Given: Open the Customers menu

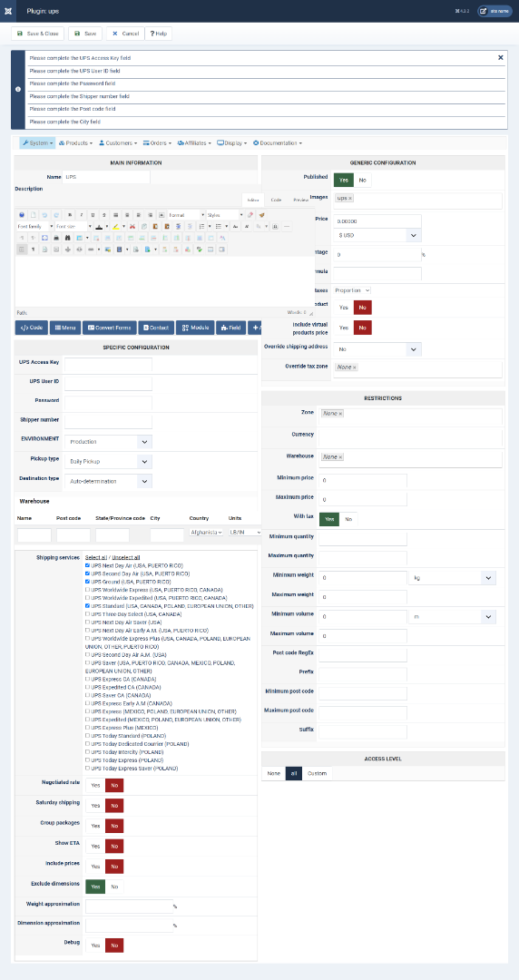Looking at the screenshot, I should pyautogui.click(x=118, y=143).
